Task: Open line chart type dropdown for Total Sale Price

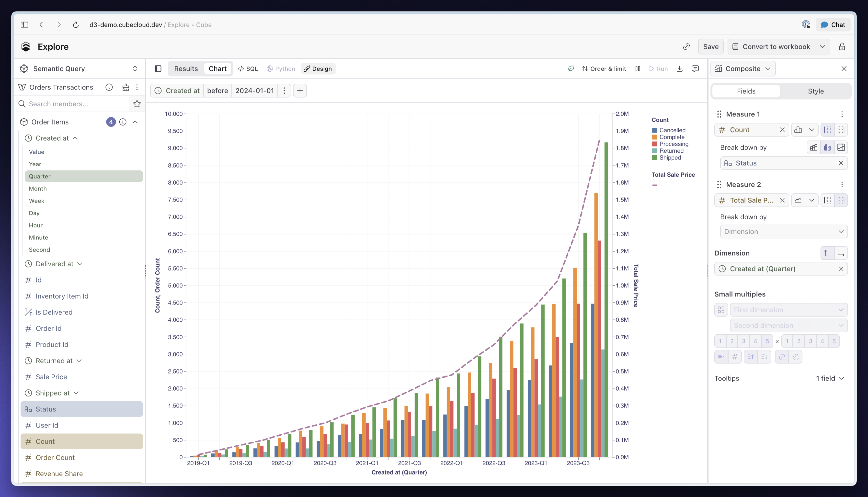Action: (x=804, y=200)
